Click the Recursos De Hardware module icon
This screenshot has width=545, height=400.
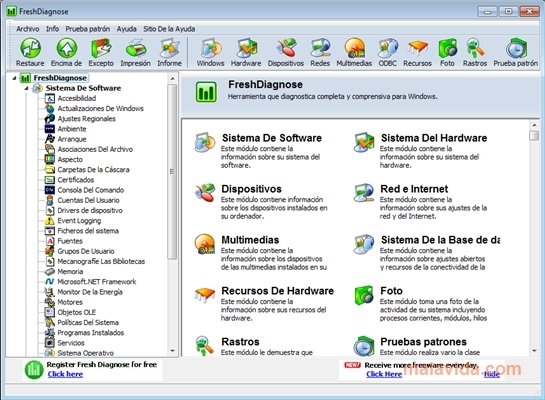[205, 295]
